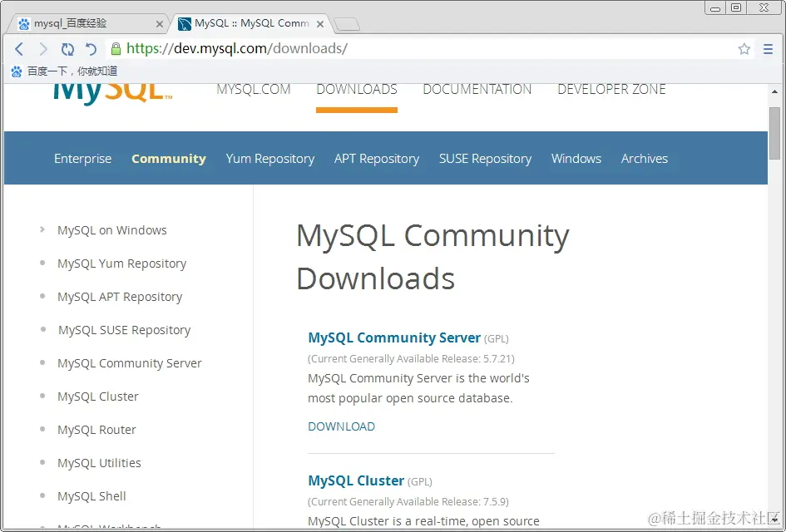Reload the page with the refresh icon
The image size is (786, 532).
(67, 49)
